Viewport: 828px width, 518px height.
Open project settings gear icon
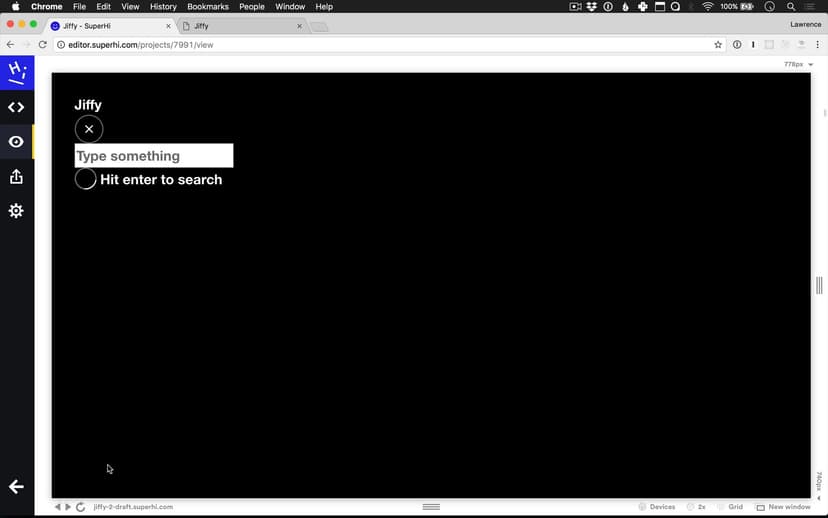click(x=16, y=211)
